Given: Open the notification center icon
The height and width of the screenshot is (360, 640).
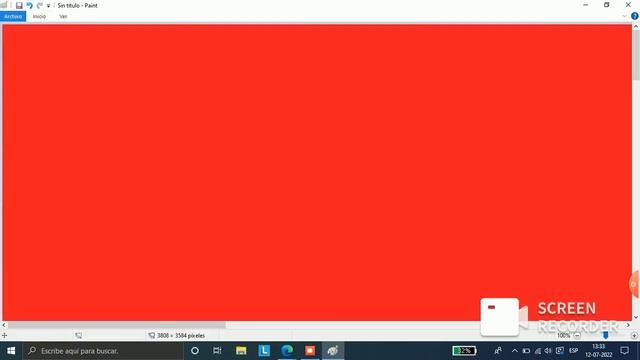Looking at the screenshot, I should coord(624,351).
